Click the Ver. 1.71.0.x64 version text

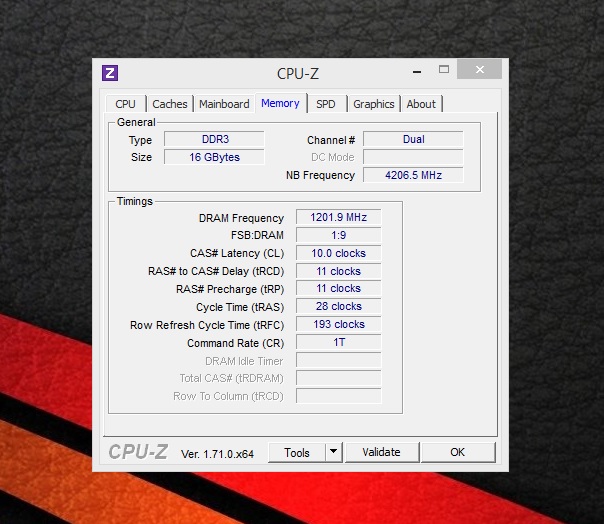pos(217,454)
